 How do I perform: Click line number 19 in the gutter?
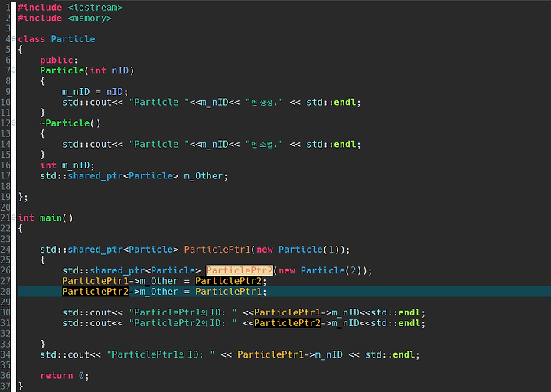coord(5,197)
